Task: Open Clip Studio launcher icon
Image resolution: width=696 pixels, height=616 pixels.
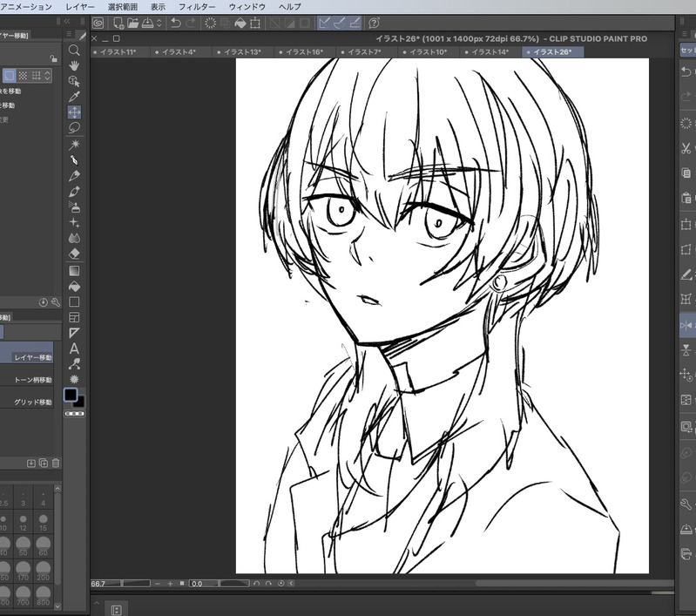Action: pyautogui.click(x=98, y=23)
